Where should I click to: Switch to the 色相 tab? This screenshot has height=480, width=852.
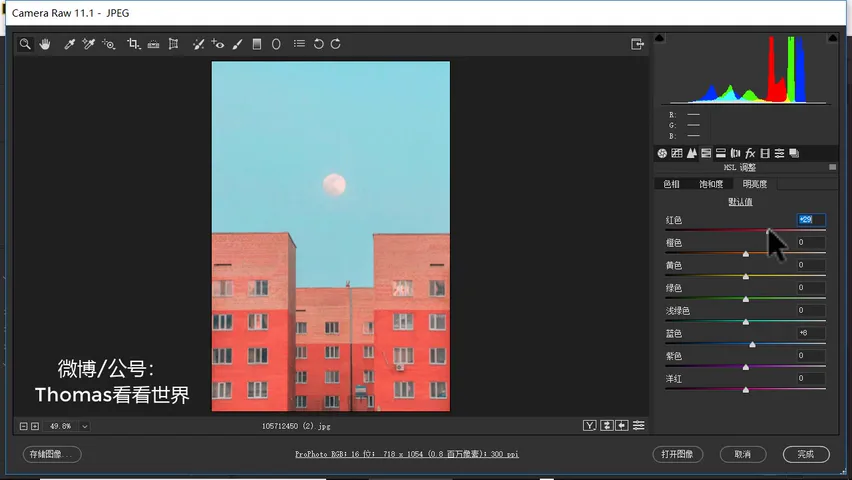672,184
